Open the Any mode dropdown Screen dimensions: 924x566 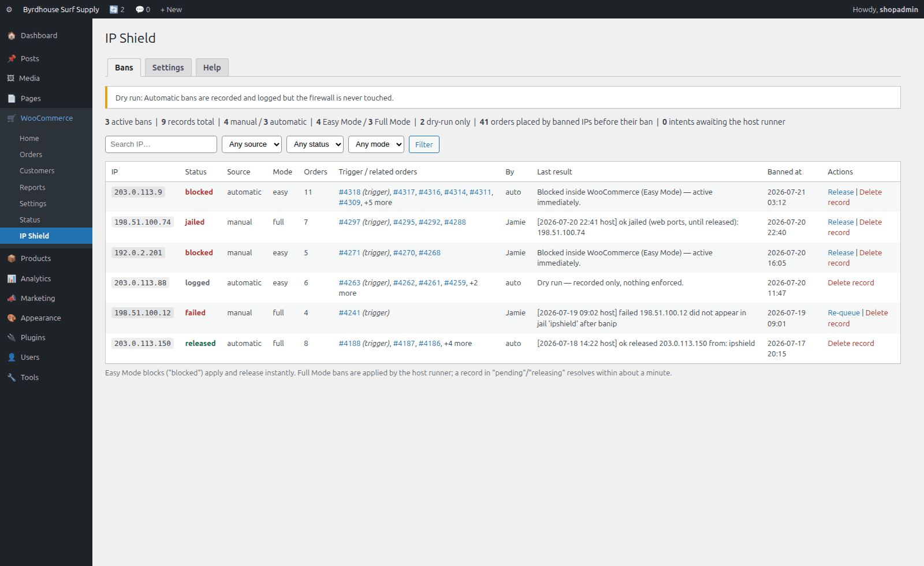[376, 144]
